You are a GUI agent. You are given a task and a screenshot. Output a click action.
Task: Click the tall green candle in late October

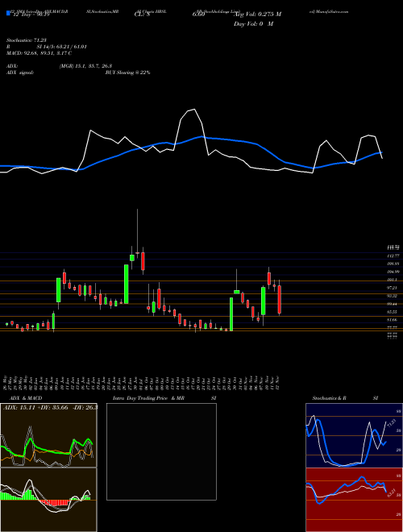point(231,314)
